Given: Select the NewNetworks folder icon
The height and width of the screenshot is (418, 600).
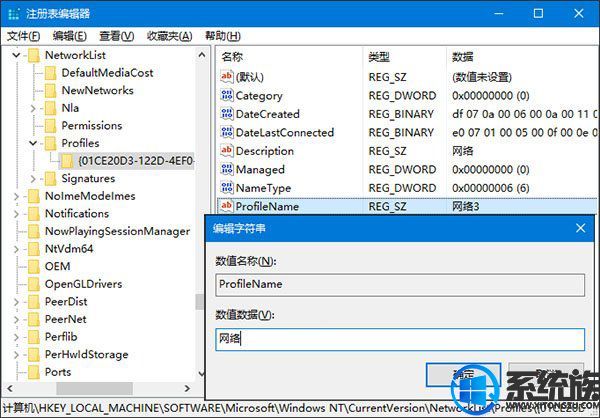Looking at the screenshot, I should point(51,90).
